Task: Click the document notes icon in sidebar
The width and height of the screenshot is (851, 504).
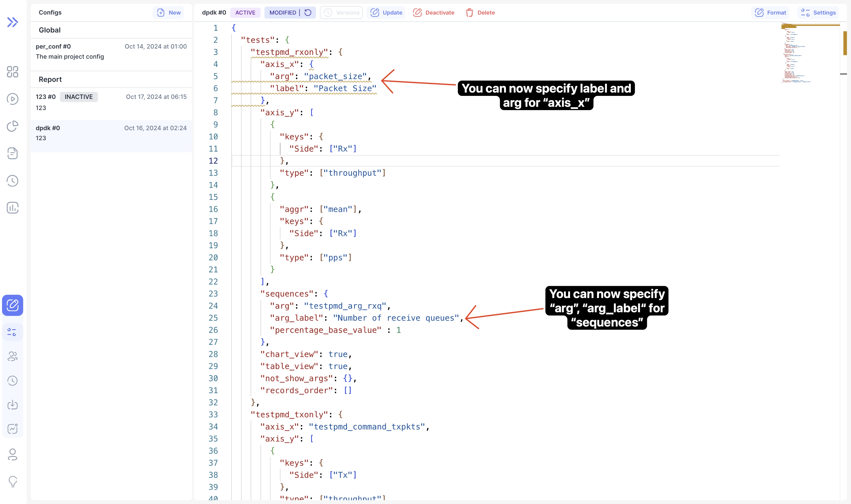Action: pyautogui.click(x=12, y=153)
